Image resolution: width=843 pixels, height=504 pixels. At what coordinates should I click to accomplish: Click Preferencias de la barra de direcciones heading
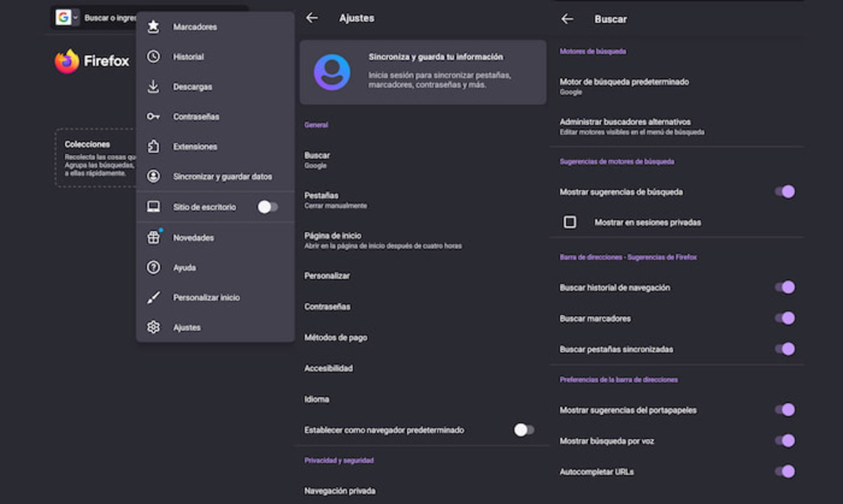pos(619,379)
